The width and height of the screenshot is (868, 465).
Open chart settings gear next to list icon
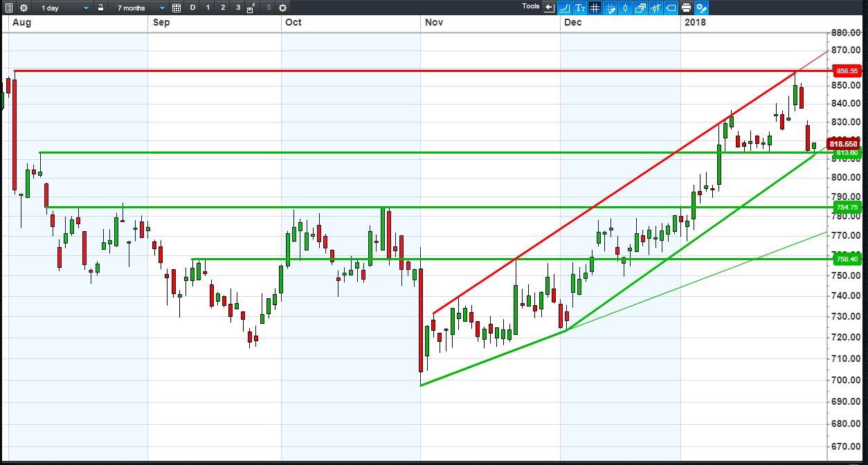coord(24,8)
